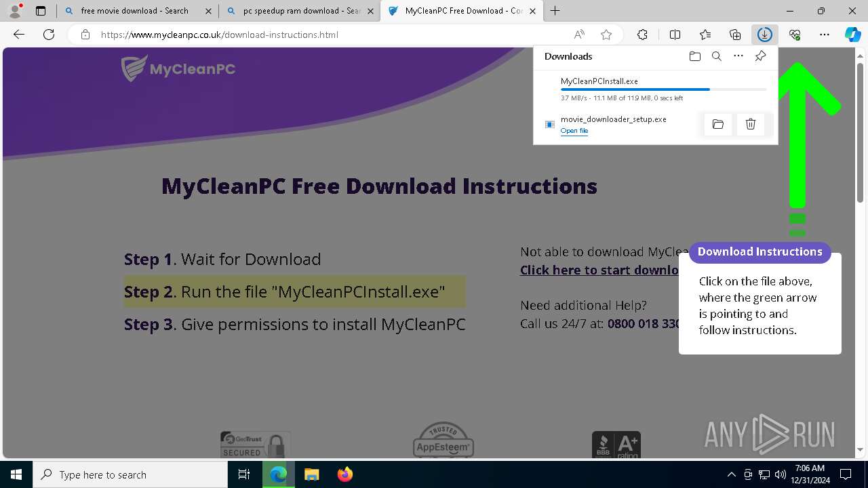Open the Extensions puzzle icon
868x488 pixels.
pyautogui.click(x=642, y=35)
